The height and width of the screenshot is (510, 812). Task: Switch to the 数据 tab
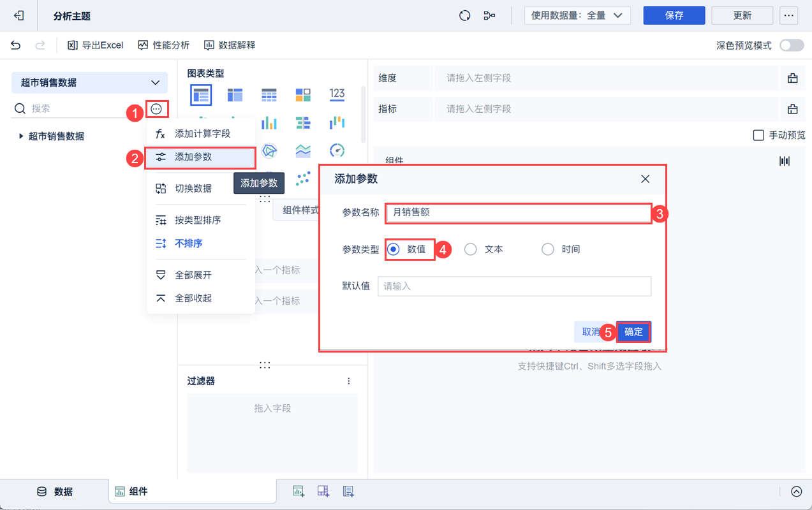point(54,492)
